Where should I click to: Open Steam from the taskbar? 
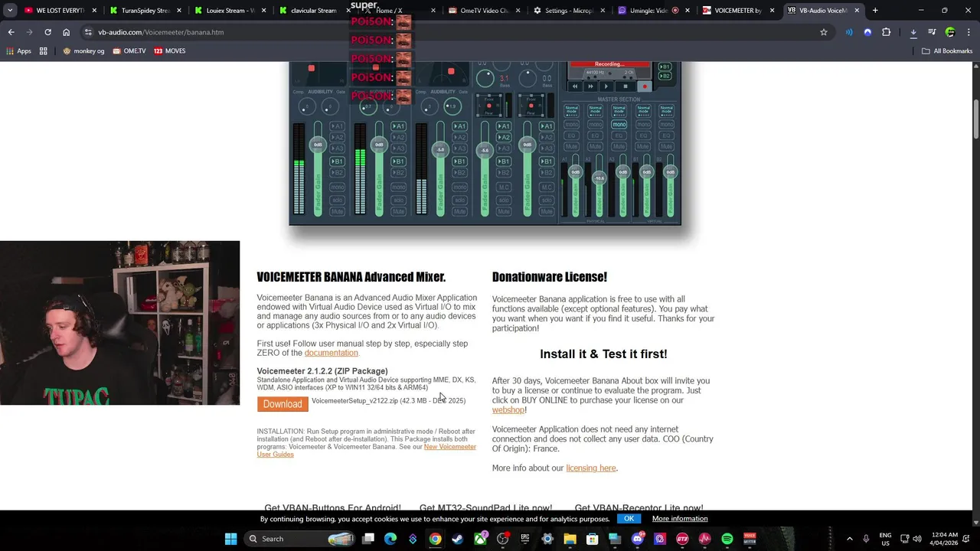[x=458, y=539]
